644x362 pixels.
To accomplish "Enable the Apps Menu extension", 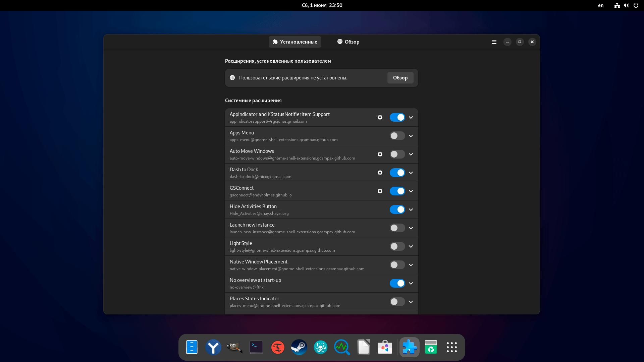I will pos(397,136).
